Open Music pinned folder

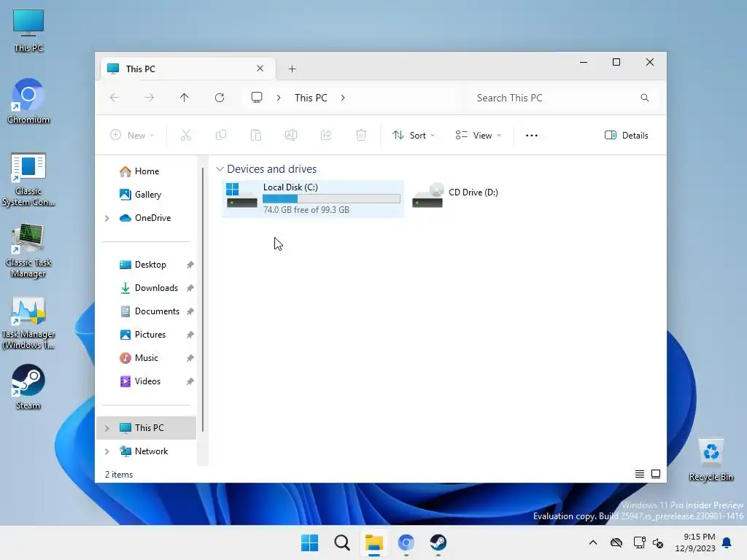tap(146, 357)
